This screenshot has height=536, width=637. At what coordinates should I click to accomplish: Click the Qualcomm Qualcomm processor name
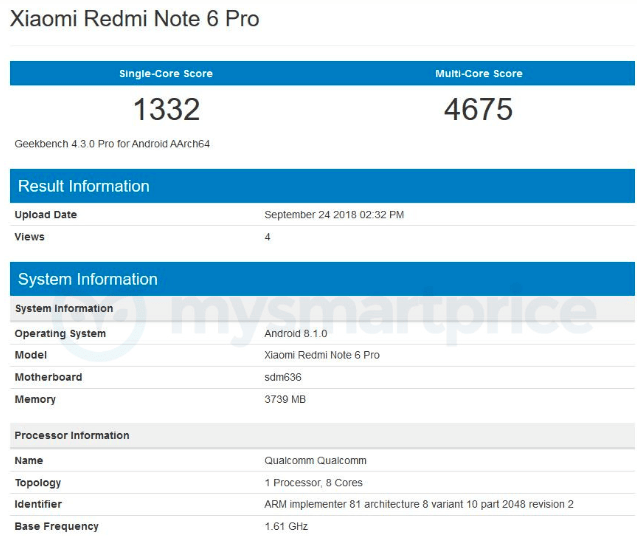[315, 460]
